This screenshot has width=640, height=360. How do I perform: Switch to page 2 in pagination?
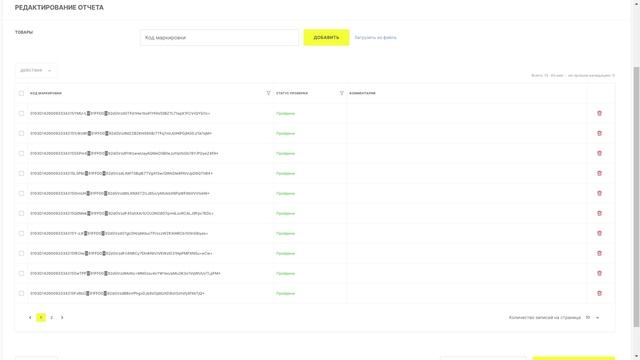click(51, 318)
